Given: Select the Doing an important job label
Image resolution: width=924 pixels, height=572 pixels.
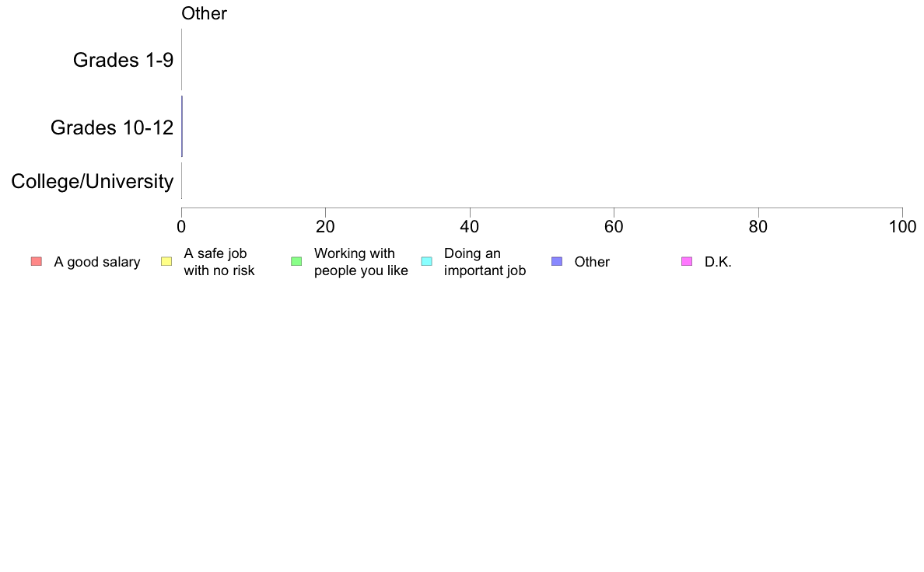Looking at the screenshot, I should (485, 262).
